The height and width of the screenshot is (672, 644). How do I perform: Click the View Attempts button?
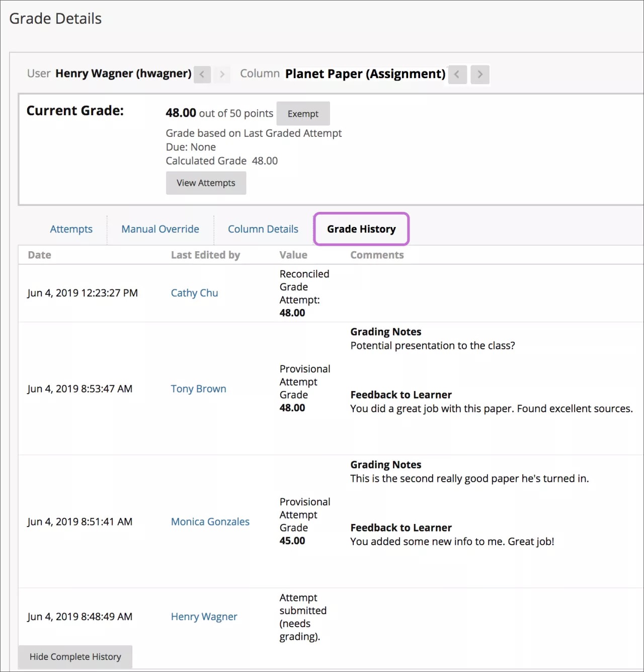click(206, 183)
